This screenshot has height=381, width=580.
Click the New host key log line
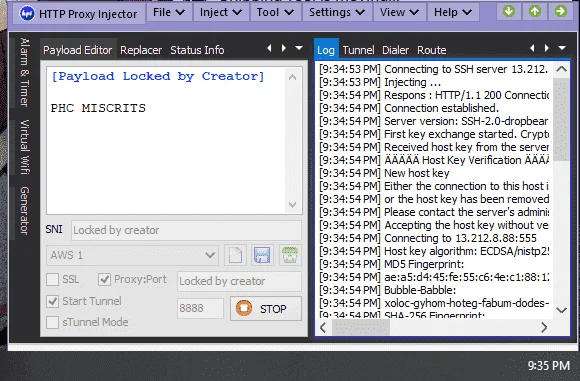tap(384, 173)
